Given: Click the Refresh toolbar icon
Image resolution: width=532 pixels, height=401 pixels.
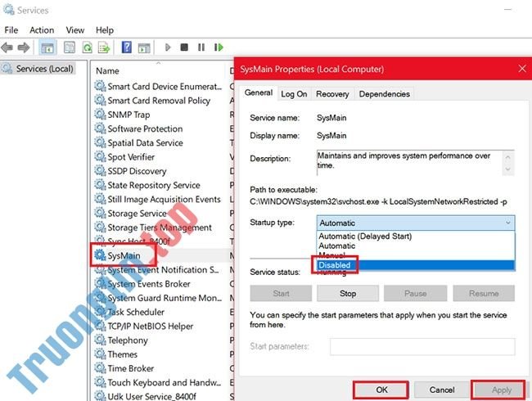Looking at the screenshot, I should click(87, 47).
